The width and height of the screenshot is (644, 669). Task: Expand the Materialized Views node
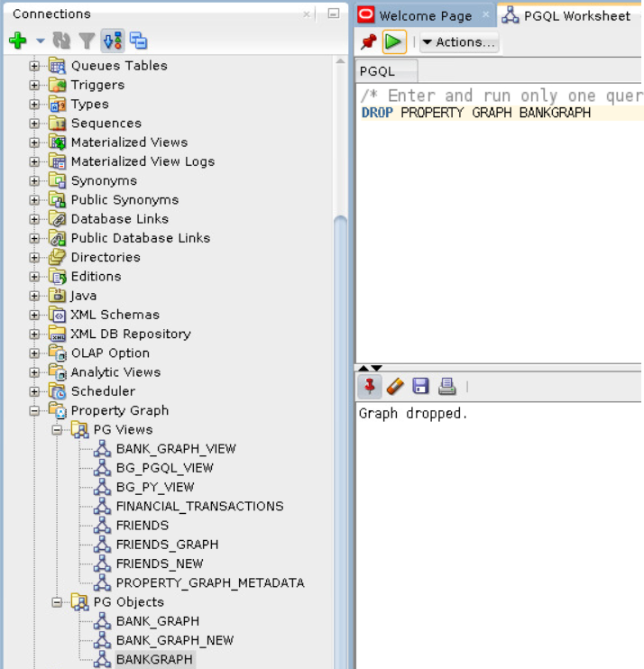click(x=34, y=142)
